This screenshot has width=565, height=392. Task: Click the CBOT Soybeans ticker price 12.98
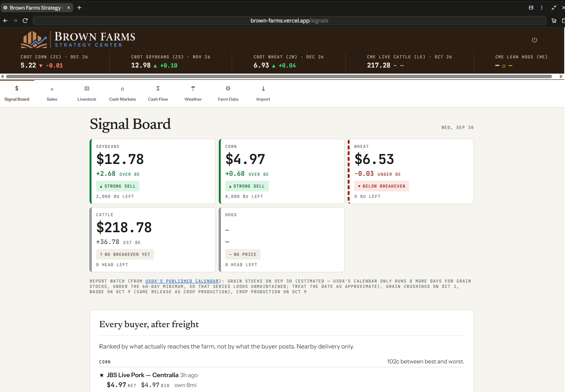point(141,65)
